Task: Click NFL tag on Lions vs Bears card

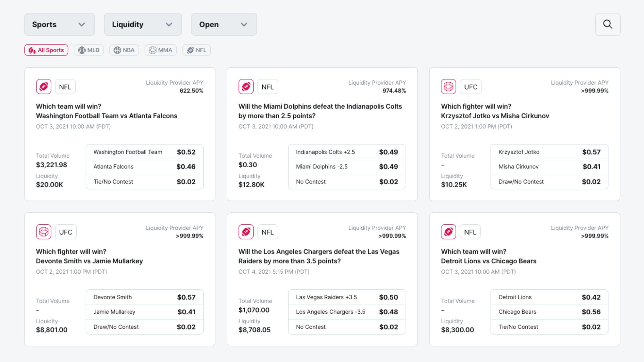Action: tap(470, 232)
